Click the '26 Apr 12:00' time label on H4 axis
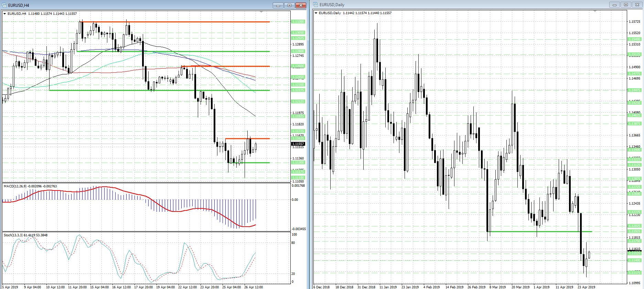 (x=254, y=287)
